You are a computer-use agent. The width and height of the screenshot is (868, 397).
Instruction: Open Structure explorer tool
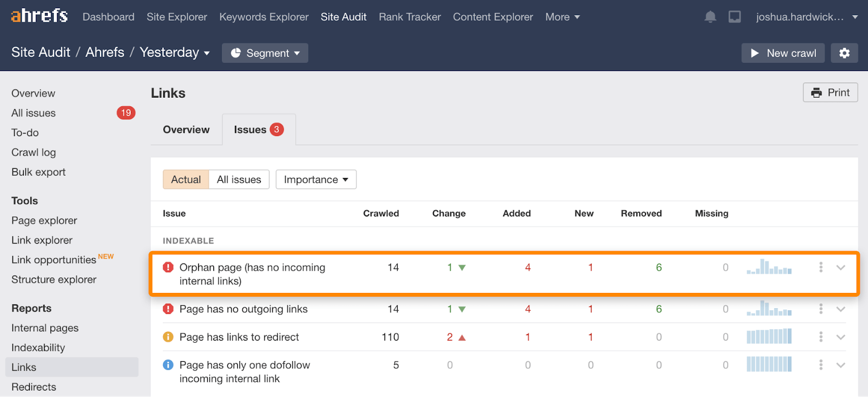pyautogui.click(x=54, y=279)
